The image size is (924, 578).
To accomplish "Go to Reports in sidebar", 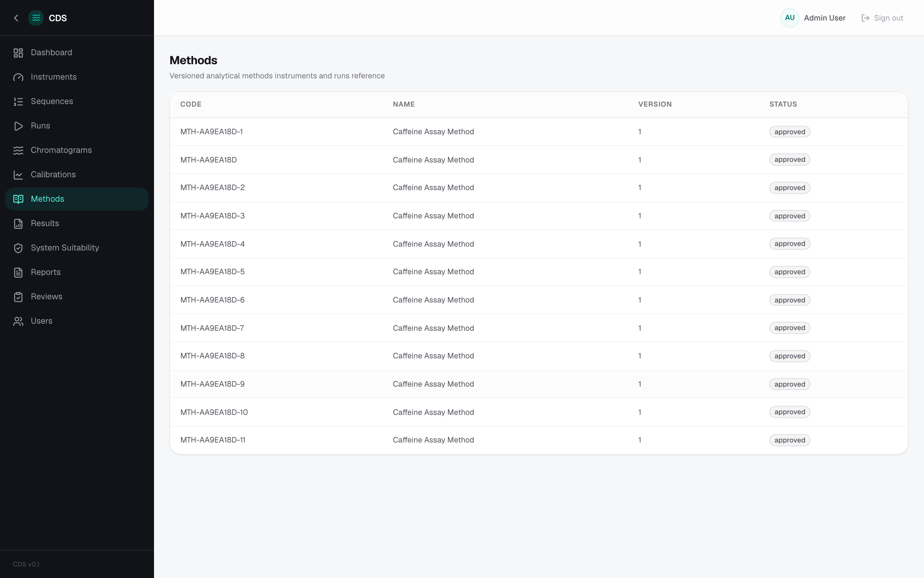I will click(77, 273).
